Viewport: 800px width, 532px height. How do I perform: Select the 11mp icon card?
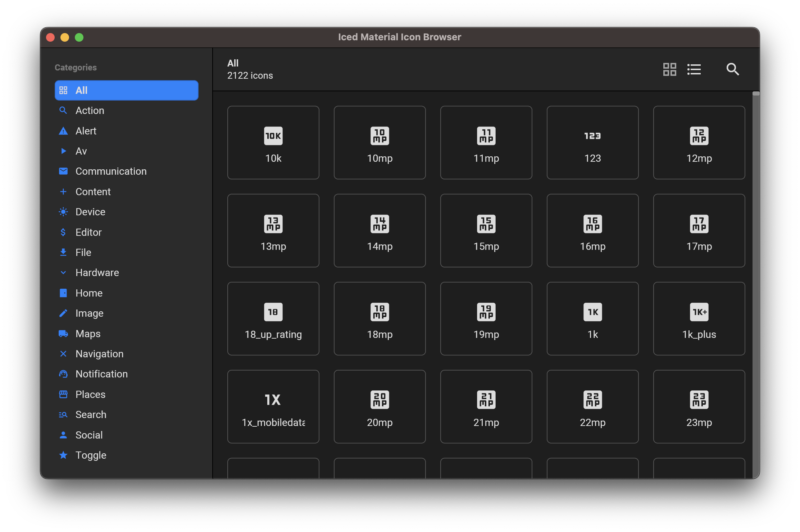pos(486,142)
